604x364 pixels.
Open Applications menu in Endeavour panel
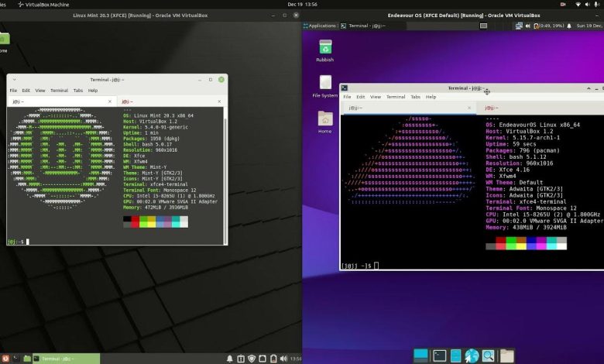[x=320, y=26]
